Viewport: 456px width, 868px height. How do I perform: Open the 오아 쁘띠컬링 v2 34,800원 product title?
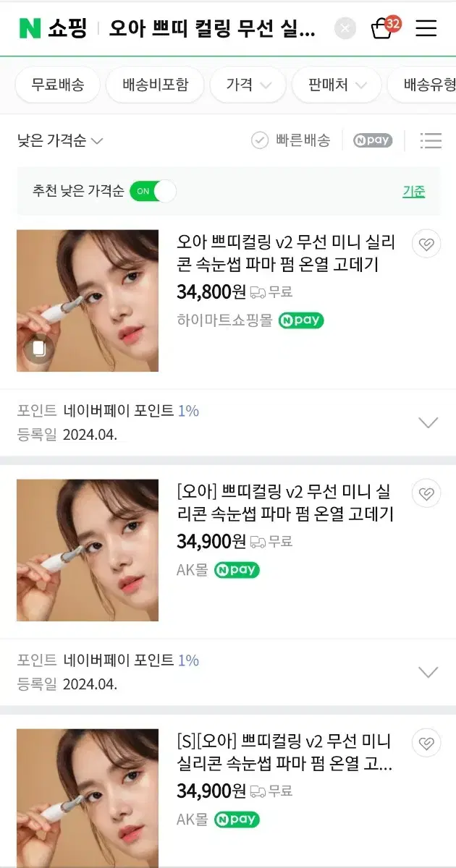286,252
